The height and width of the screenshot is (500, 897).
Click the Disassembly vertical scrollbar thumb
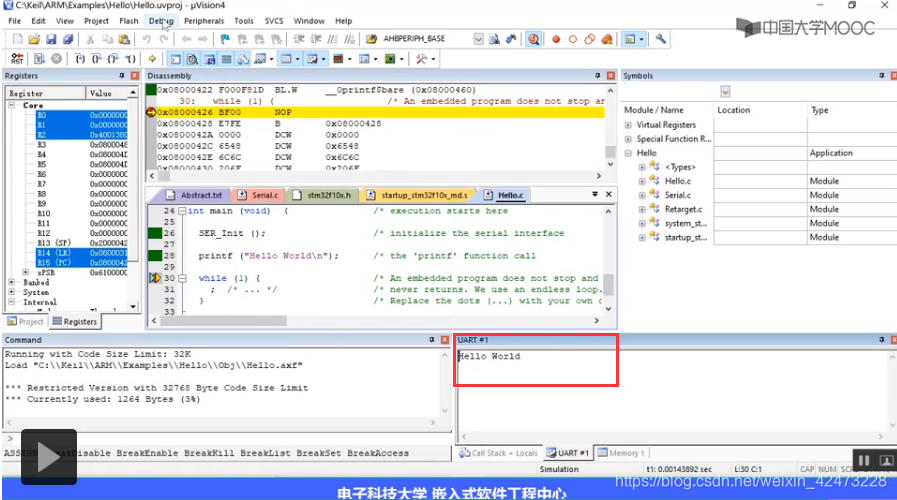610,152
